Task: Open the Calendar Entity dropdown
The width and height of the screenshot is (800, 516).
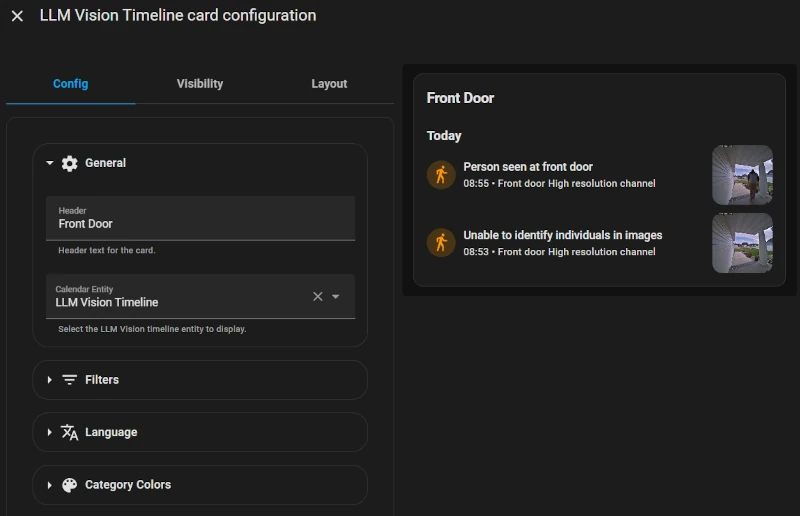Action: click(x=336, y=296)
